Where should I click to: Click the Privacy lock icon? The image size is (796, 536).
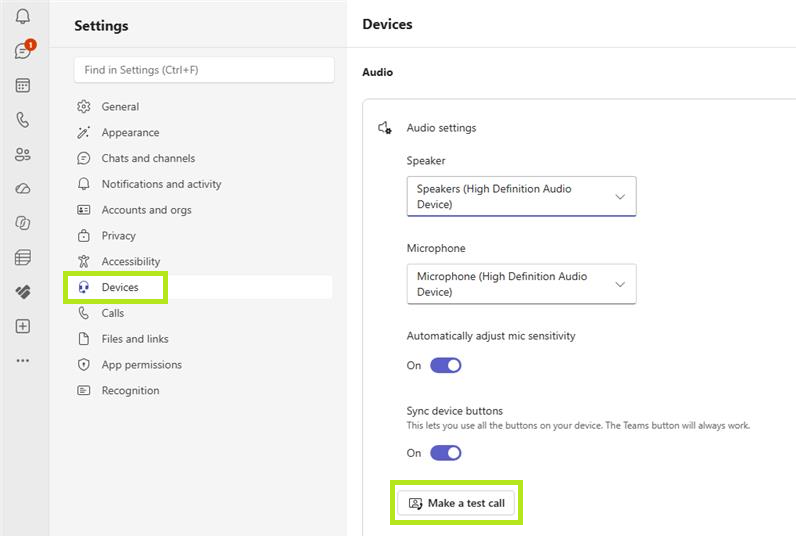click(84, 236)
